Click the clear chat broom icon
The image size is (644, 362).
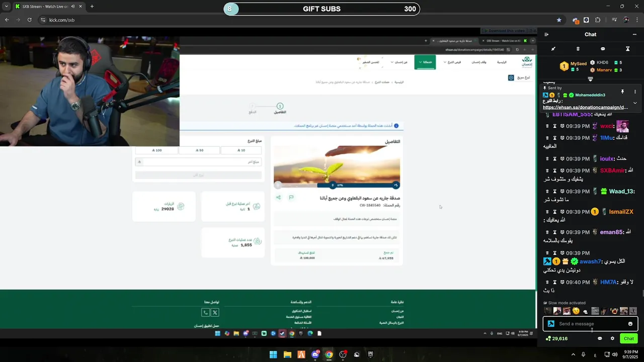click(553, 49)
